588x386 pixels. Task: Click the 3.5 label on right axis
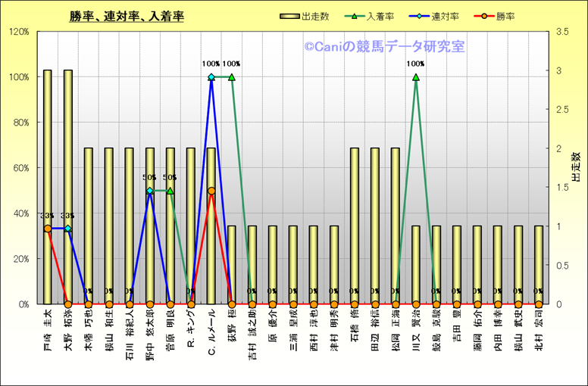[x=562, y=32]
